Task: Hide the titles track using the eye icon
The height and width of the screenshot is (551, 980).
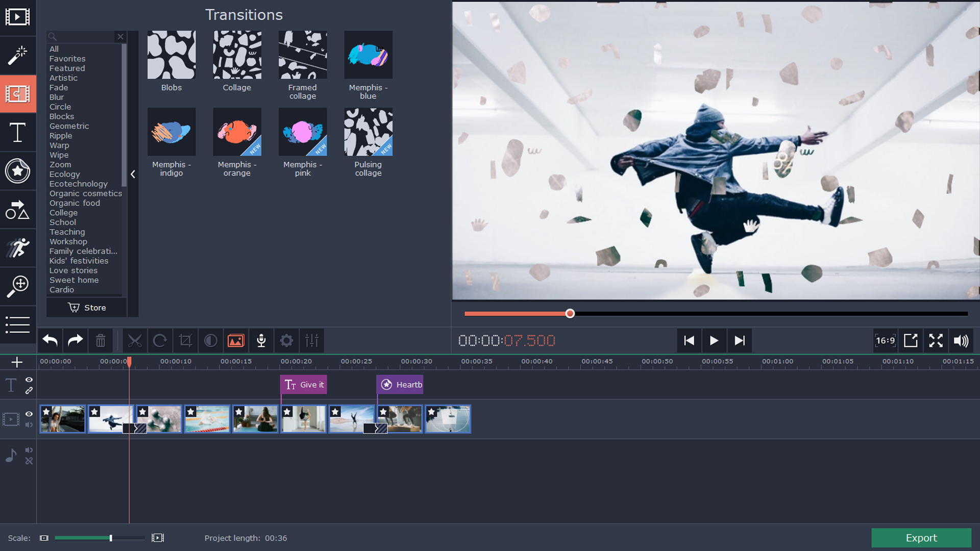Action: [x=29, y=380]
